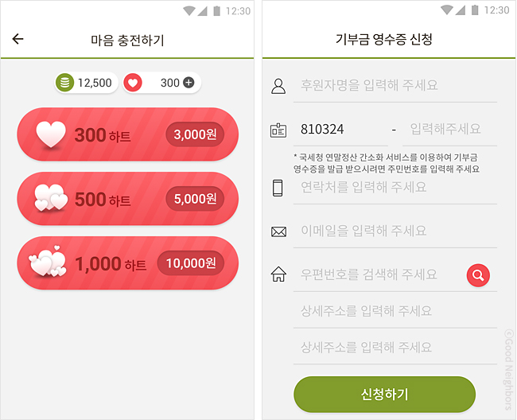Click the green coin balance icon
The width and height of the screenshot is (517, 420).
(x=65, y=83)
